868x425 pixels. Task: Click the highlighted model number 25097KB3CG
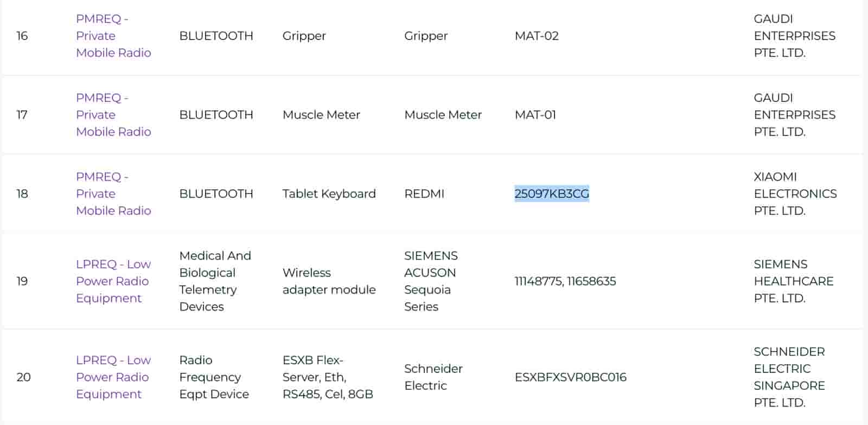tap(551, 194)
